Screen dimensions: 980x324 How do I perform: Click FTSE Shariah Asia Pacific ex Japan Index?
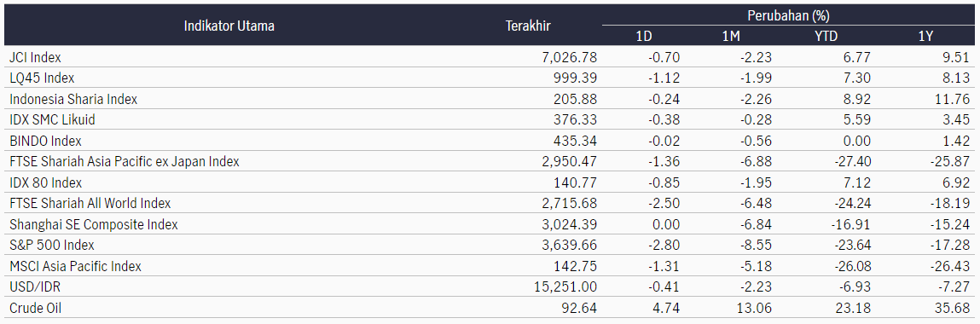[125, 162]
